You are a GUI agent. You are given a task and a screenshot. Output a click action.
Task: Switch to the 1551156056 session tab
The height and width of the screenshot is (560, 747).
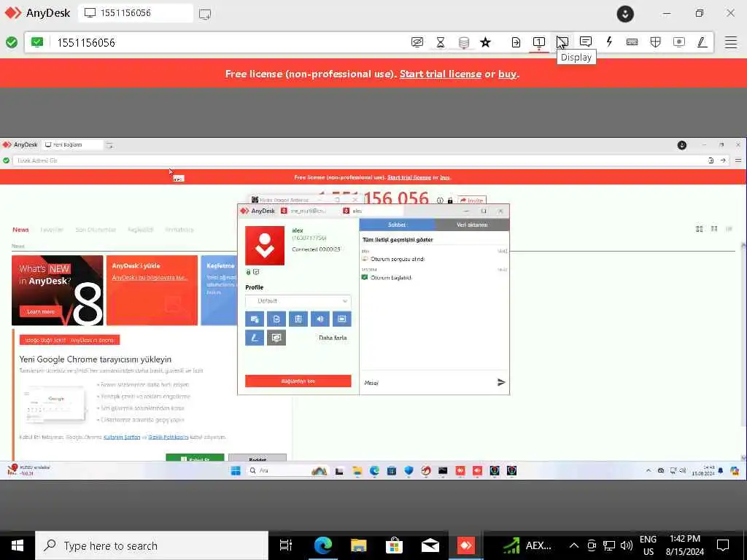[x=136, y=13]
